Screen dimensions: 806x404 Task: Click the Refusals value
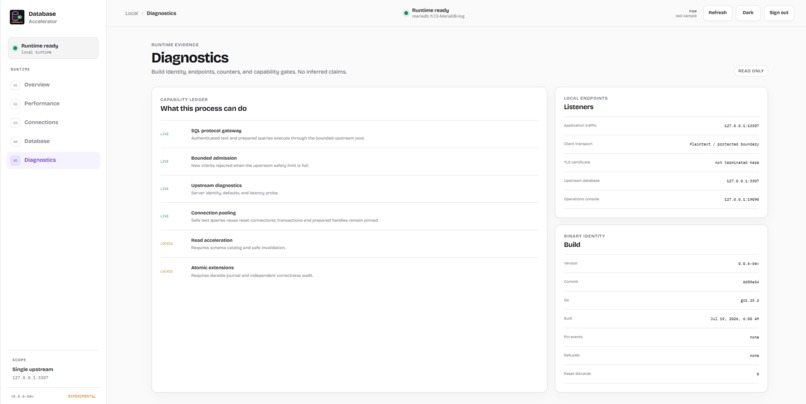pyautogui.click(x=755, y=356)
